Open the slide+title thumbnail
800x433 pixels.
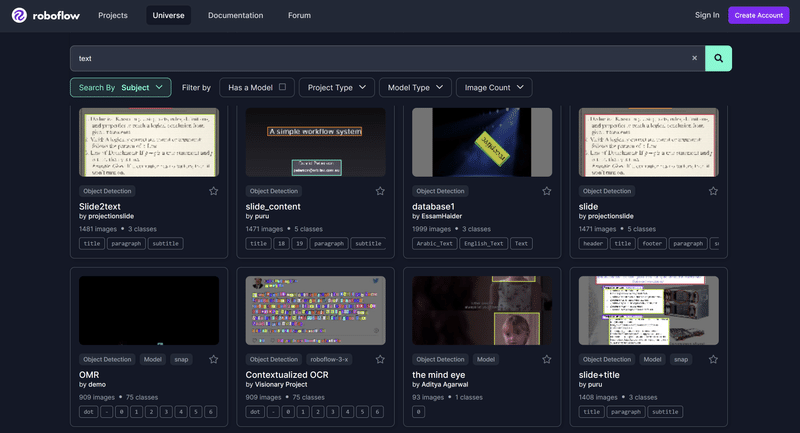[648, 311]
